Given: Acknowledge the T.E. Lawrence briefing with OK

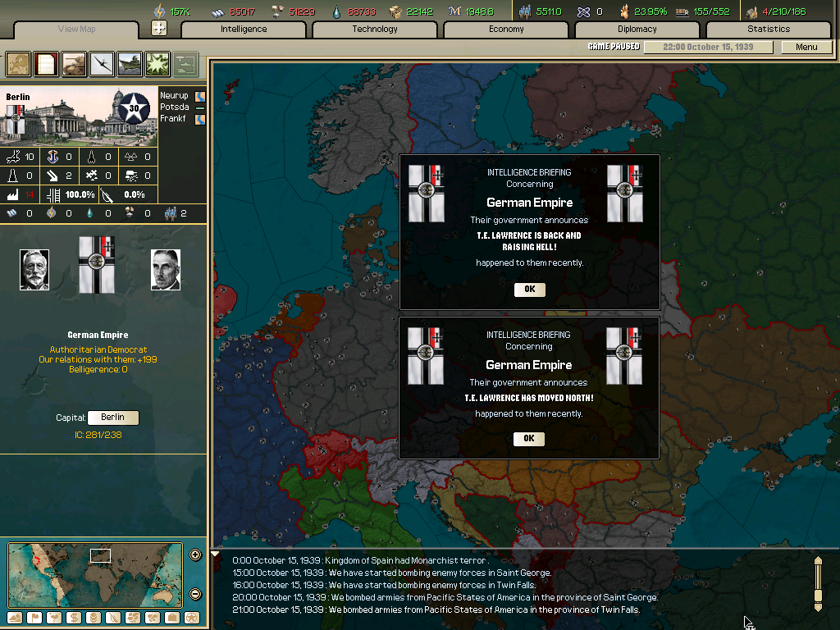Looking at the screenshot, I should click(528, 290).
